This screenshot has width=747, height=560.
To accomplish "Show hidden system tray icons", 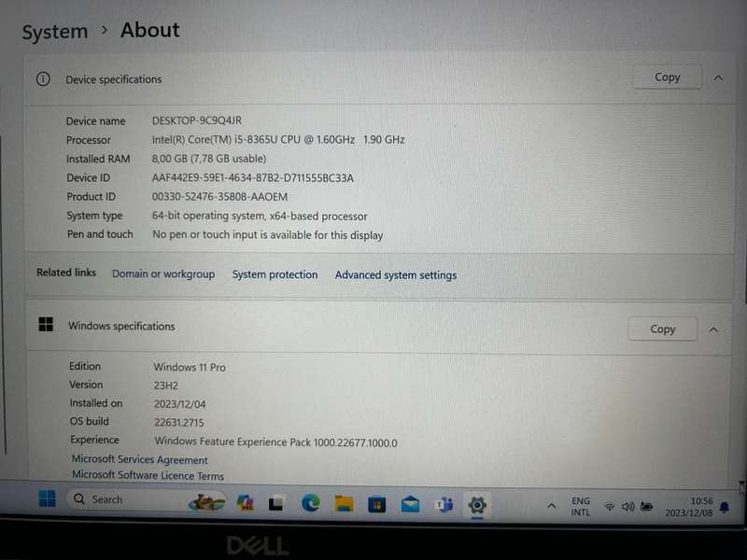I will point(551,506).
